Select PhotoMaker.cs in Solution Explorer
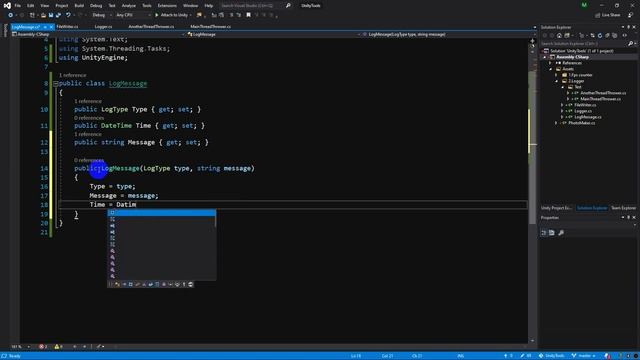 pos(581,123)
